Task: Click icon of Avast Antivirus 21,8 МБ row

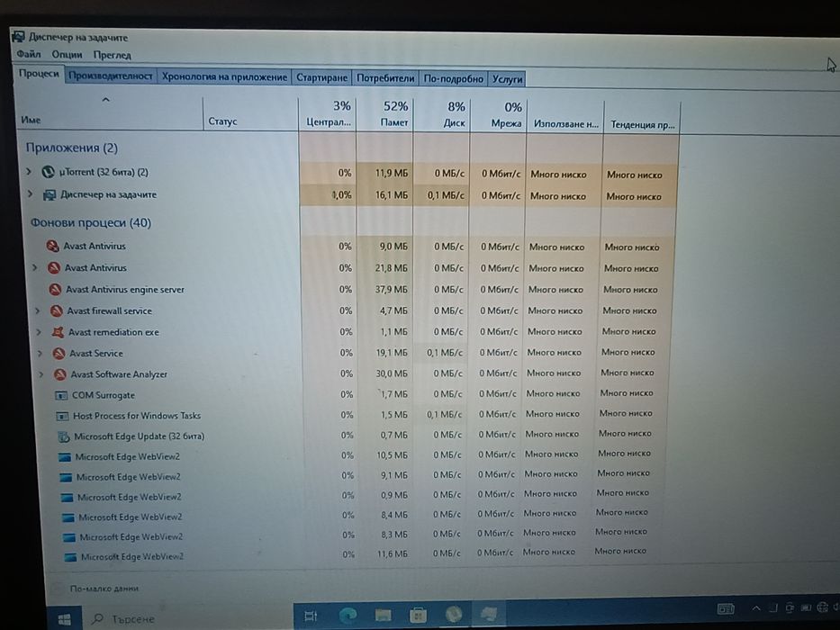Action: (x=54, y=268)
